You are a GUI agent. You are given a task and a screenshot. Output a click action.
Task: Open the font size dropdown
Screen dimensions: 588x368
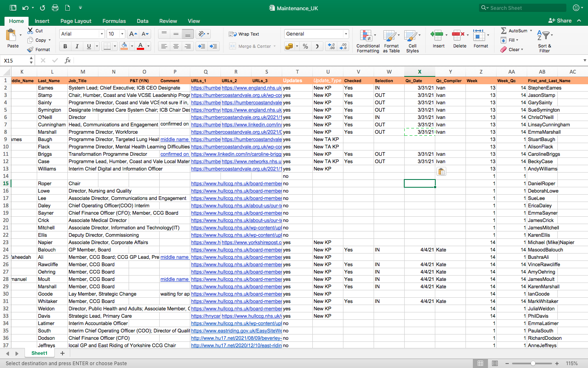click(122, 34)
